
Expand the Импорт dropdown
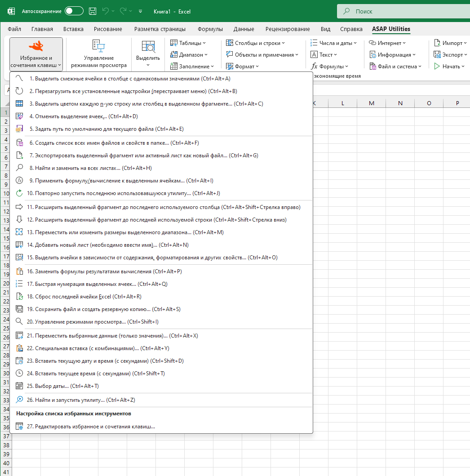tap(450, 43)
